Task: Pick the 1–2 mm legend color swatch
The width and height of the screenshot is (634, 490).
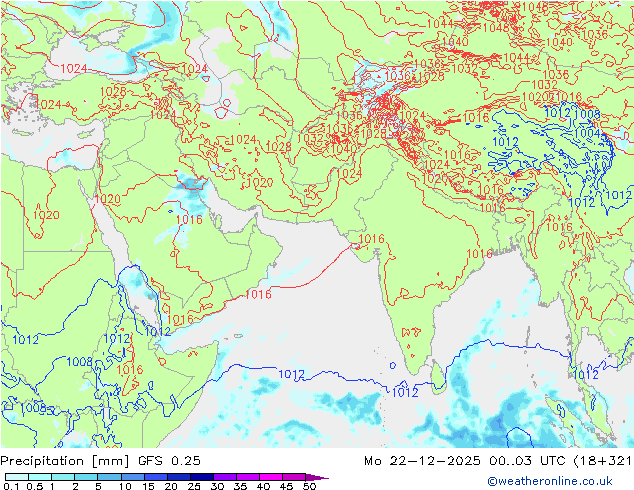Action: [x=63, y=477]
